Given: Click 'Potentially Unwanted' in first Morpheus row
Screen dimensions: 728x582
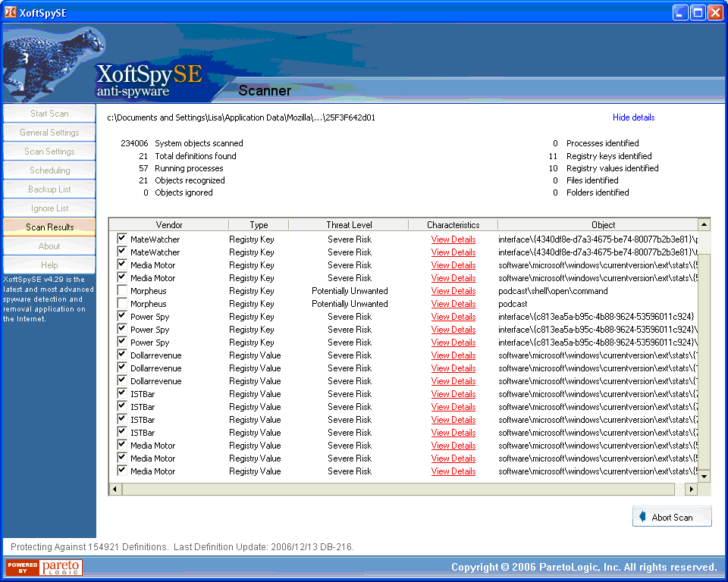Looking at the screenshot, I should (x=350, y=291).
